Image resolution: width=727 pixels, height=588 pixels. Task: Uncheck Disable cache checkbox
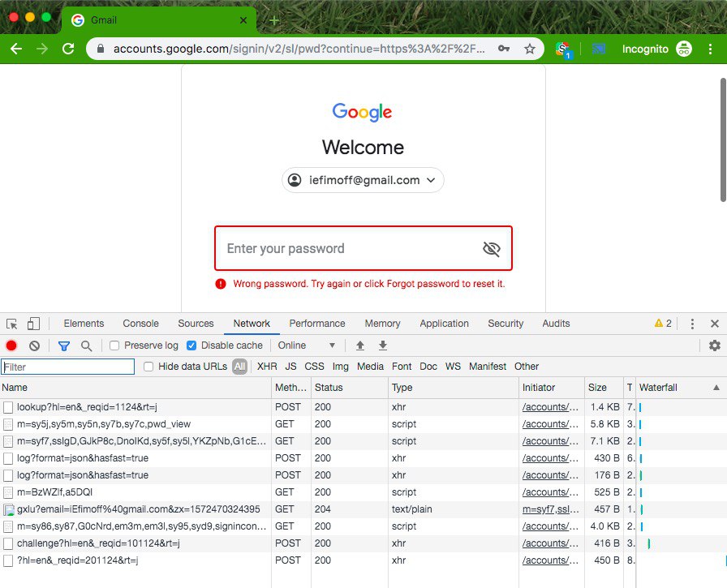pos(191,346)
